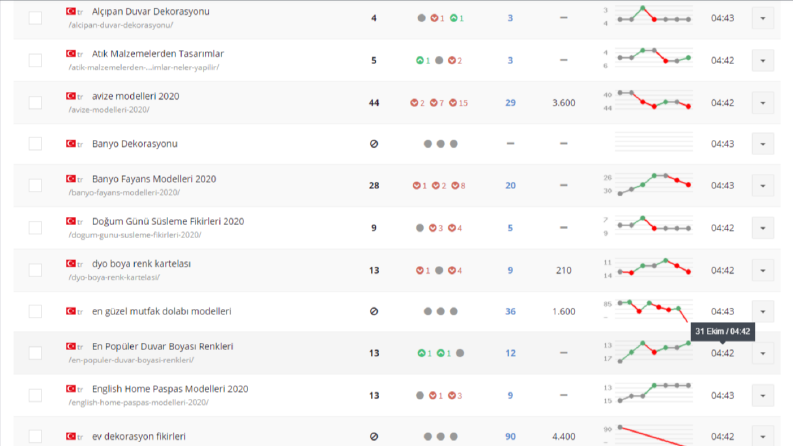Click red down-change icon in Alçıpan Duvar row
793x446 pixels.
tap(434, 18)
